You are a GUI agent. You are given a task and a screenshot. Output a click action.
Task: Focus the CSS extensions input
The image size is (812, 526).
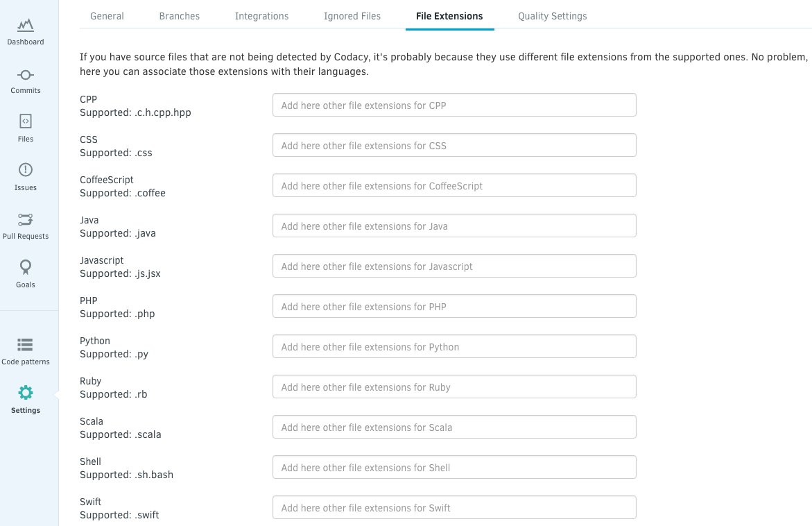454,146
